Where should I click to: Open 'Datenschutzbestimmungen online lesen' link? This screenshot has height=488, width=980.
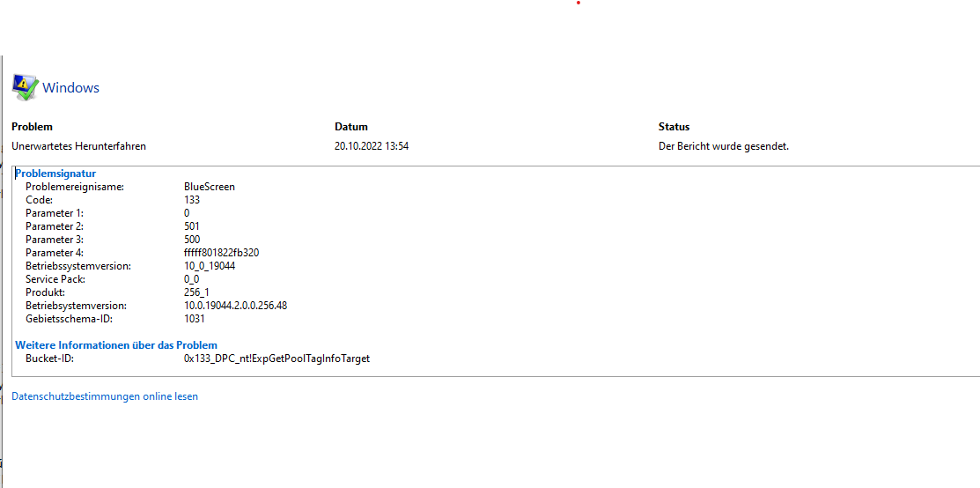pyautogui.click(x=105, y=396)
